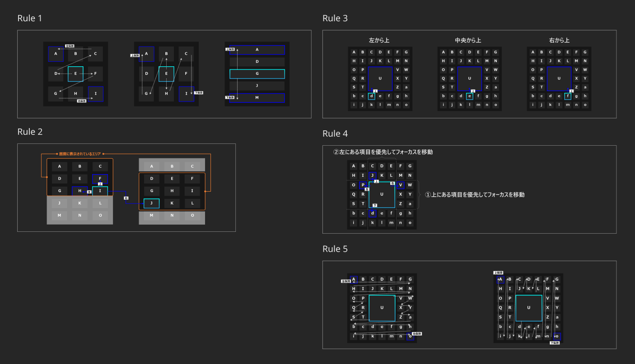The image size is (635, 364).
Task: Select the cyan d tile under 左から上
Action: (371, 96)
